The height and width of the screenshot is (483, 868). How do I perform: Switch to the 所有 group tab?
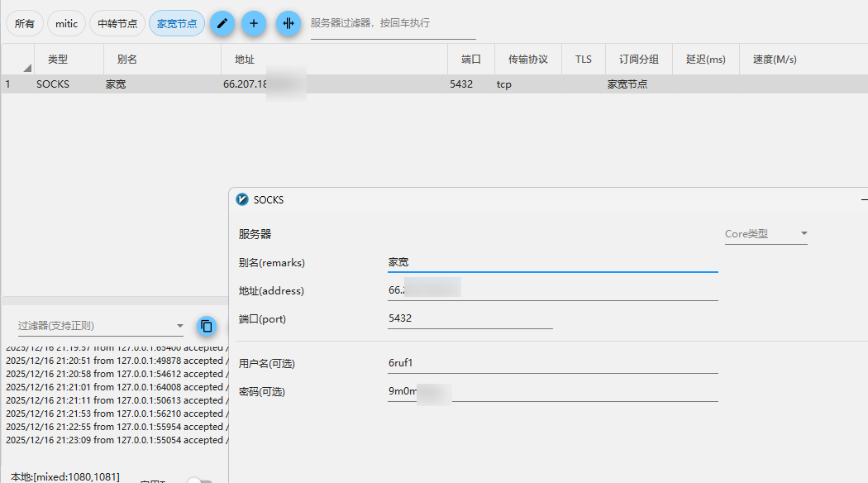coord(25,24)
